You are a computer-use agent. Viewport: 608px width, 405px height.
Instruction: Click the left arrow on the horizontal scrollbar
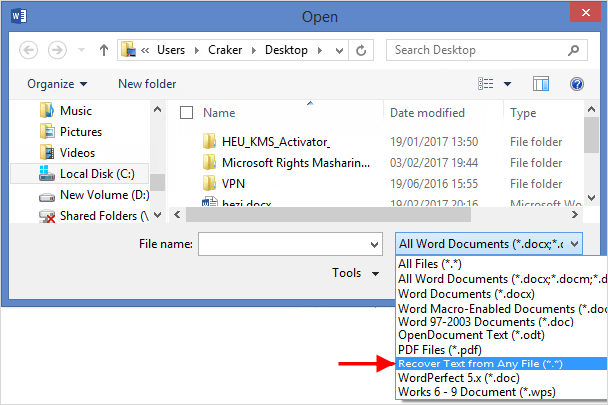click(x=177, y=215)
